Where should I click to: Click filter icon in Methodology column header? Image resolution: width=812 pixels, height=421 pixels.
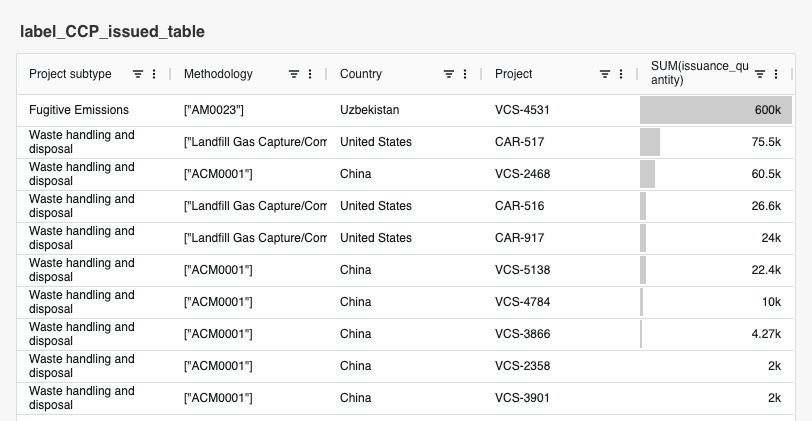point(294,74)
